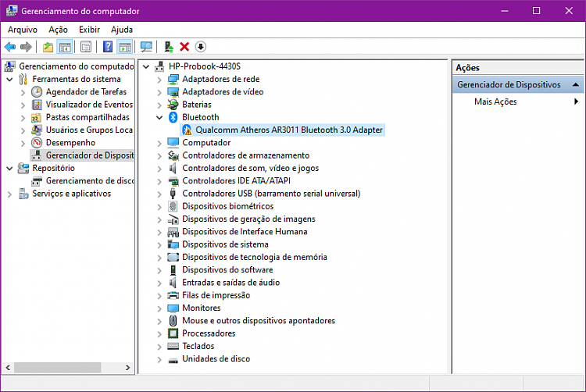
Task: Open the Ação menu
Action: coord(58,30)
